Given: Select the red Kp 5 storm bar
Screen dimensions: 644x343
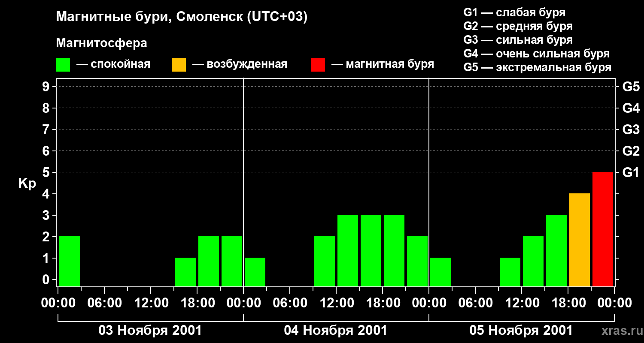Looking at the screenshot, I should 603,229.
